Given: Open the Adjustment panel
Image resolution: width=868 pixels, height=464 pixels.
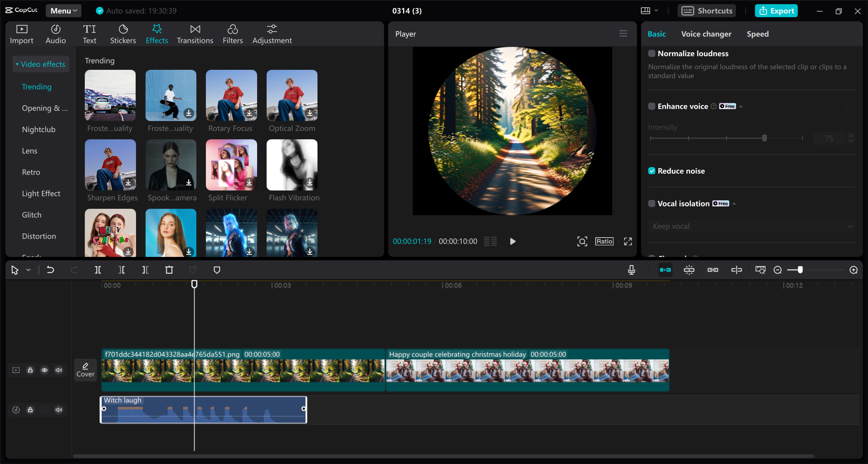Looking at the screenshot, I should tap(272, 33).
